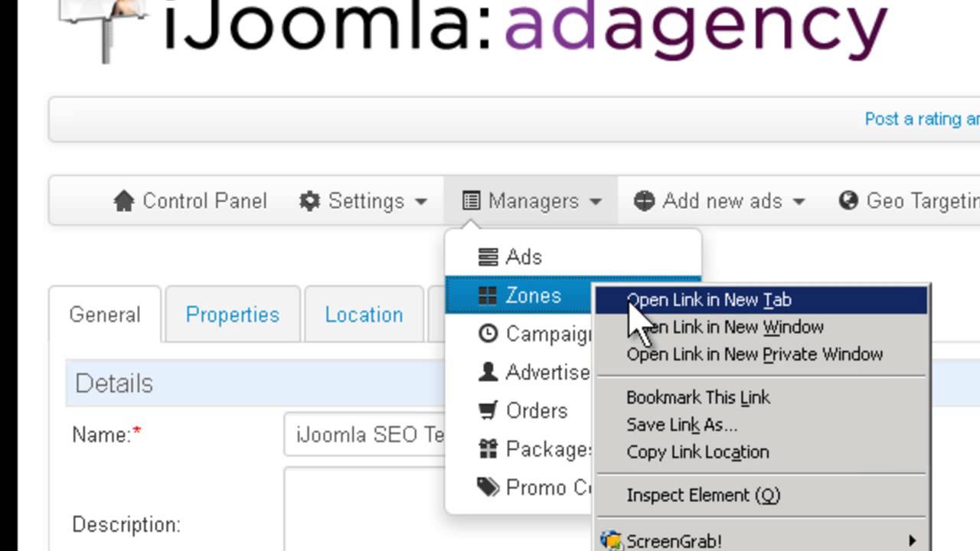The width and height of the screenshot is (980, 551).
Task: Select Copy Link Location from context menu
Action: 697,452
